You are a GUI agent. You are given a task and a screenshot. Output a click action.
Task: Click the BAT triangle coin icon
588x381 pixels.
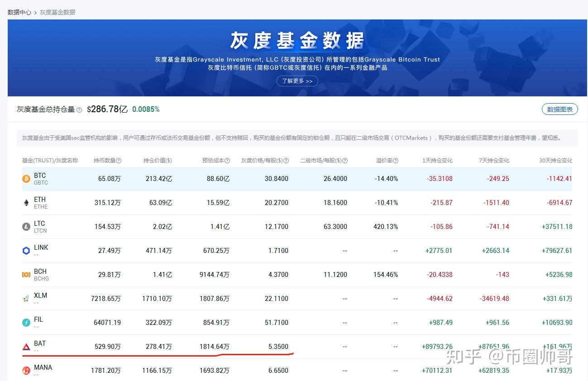pos(26,347)
